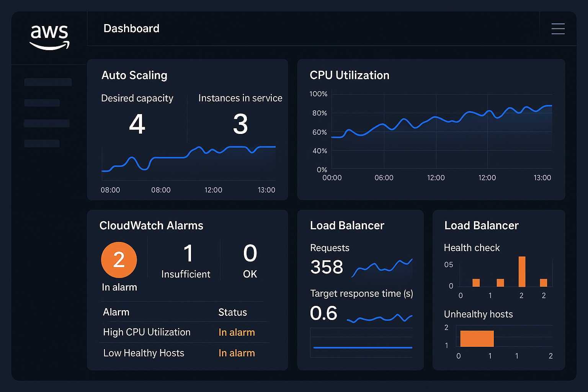This screenshot has width=588, height=392.
Task: Select the first sidebar navigation item
Action: [x=47, y=82]
